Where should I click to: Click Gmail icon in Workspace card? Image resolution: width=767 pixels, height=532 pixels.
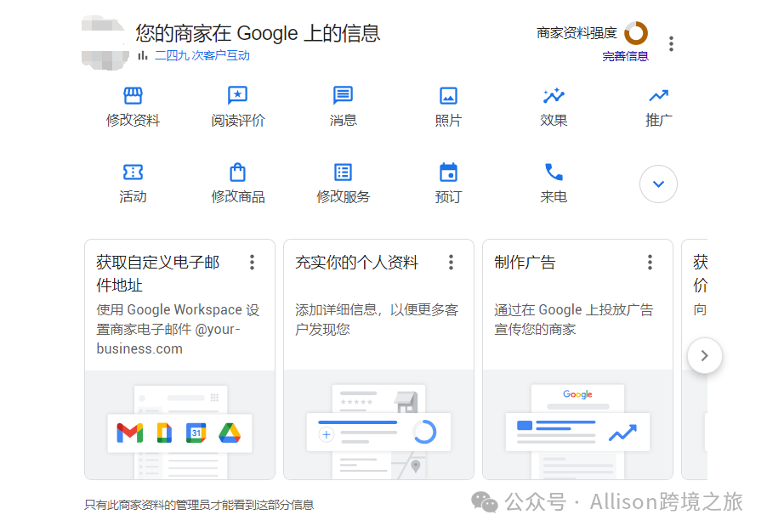[129, 433]
